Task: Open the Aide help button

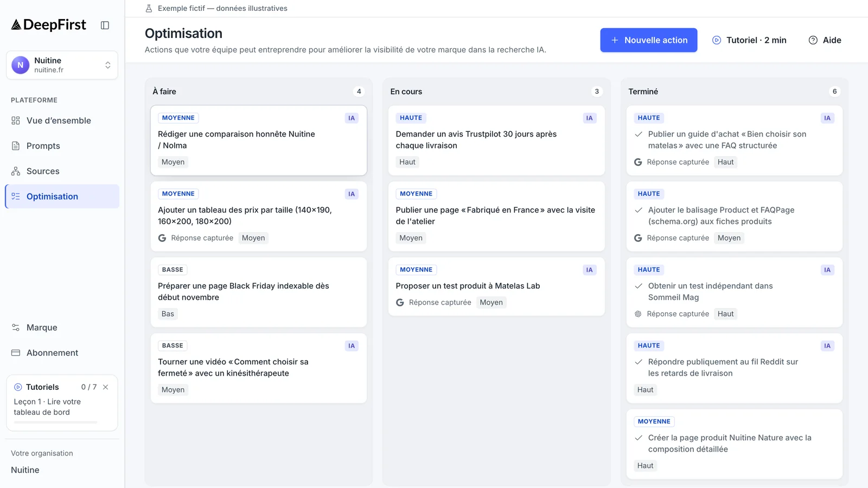Action: tap(825, 40)
